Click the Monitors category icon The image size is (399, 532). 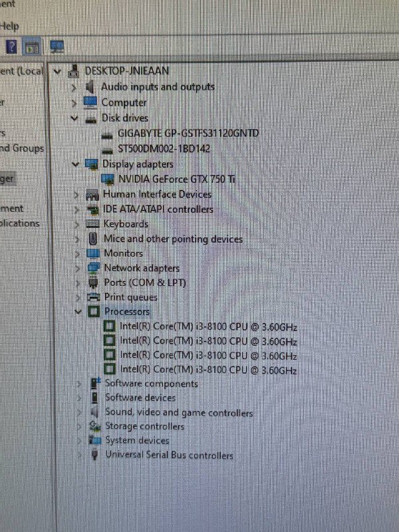93,254
